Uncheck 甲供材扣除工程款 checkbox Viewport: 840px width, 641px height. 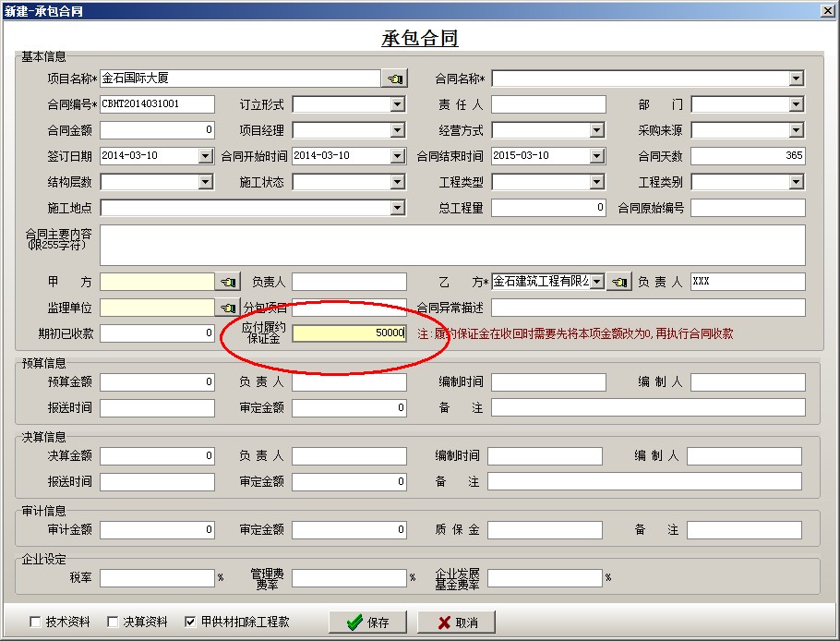(x=190, y=622)
